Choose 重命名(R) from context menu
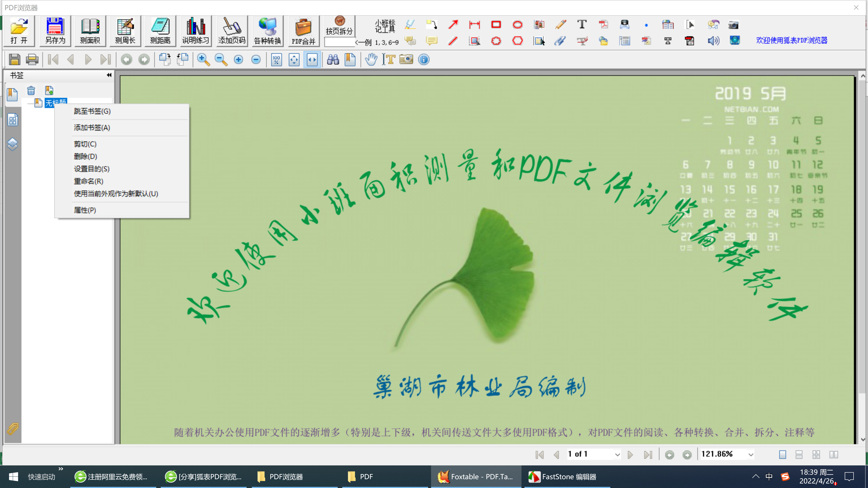 (x=88, y=181)
